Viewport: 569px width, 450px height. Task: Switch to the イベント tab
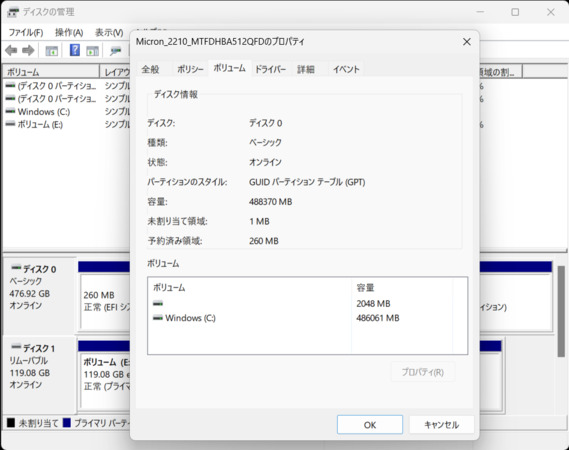(346, 69)
